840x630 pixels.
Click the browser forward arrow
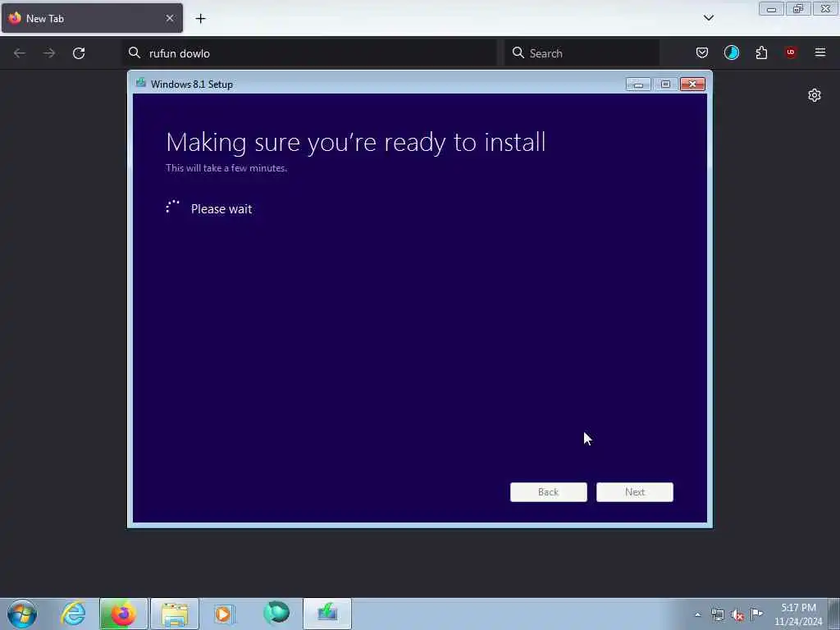click(x=49, y=53)
